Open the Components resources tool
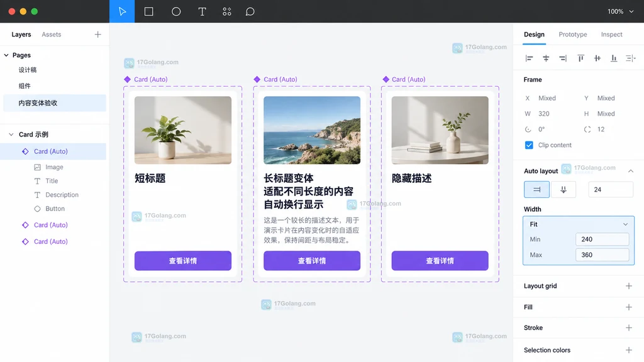644x362 pixels. coord(226,11)
